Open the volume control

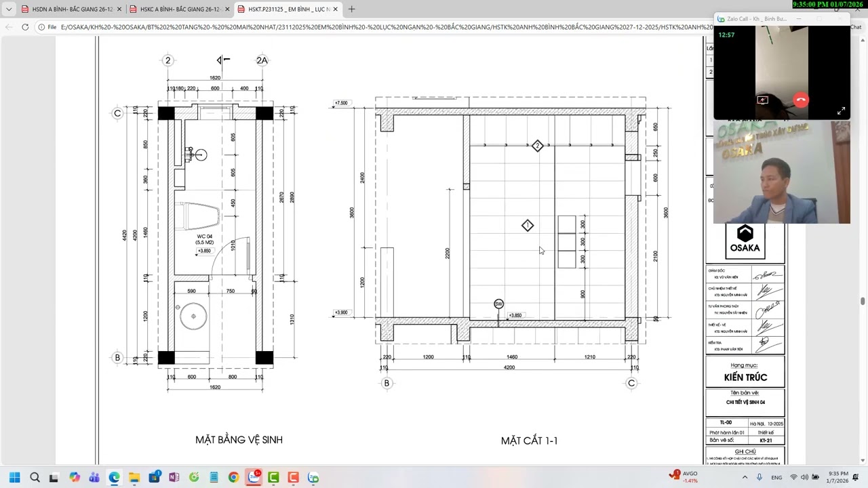[x=804, y=477]
